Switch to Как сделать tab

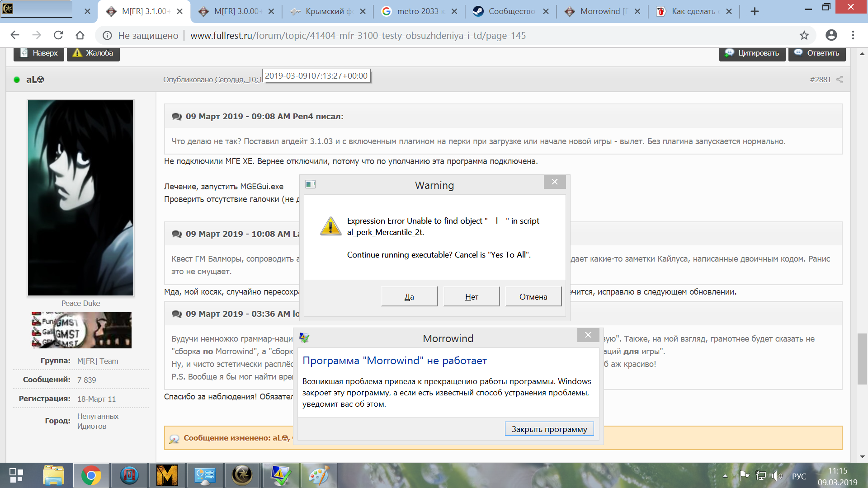point(693,11)
